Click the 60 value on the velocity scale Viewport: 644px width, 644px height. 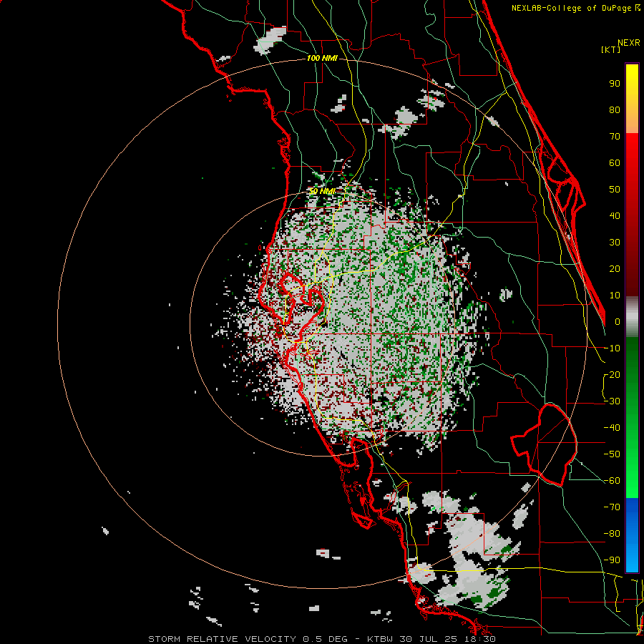pyautogui.click(x=615, y=162)
